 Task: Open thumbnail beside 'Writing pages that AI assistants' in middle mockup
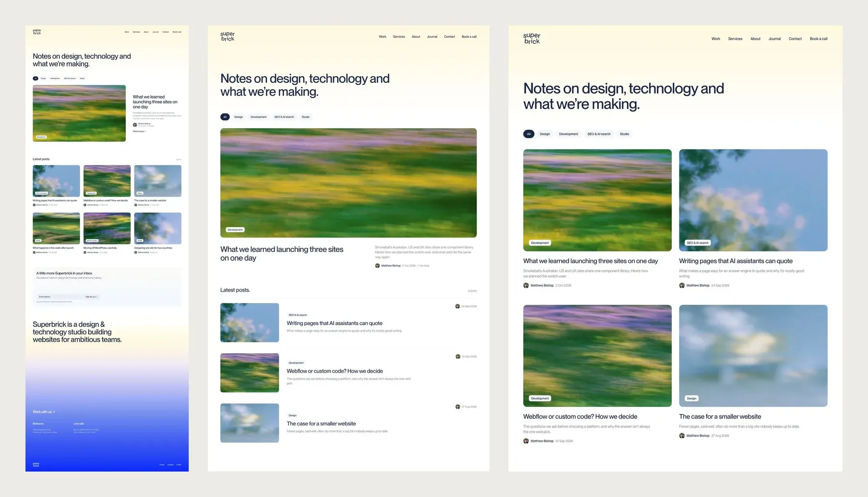click(x=250, y=322)
